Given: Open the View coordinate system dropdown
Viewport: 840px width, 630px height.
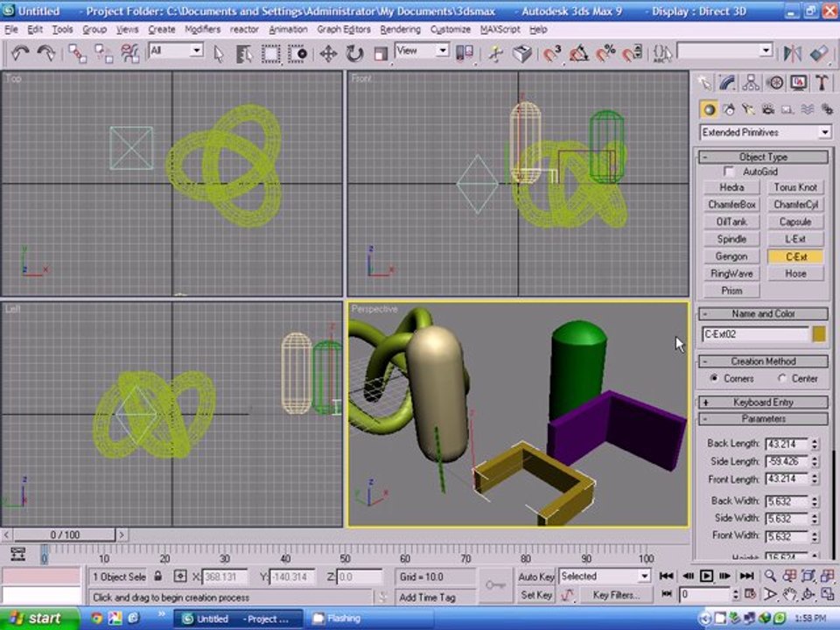Looking at the screenshot, I should [422, 51].
